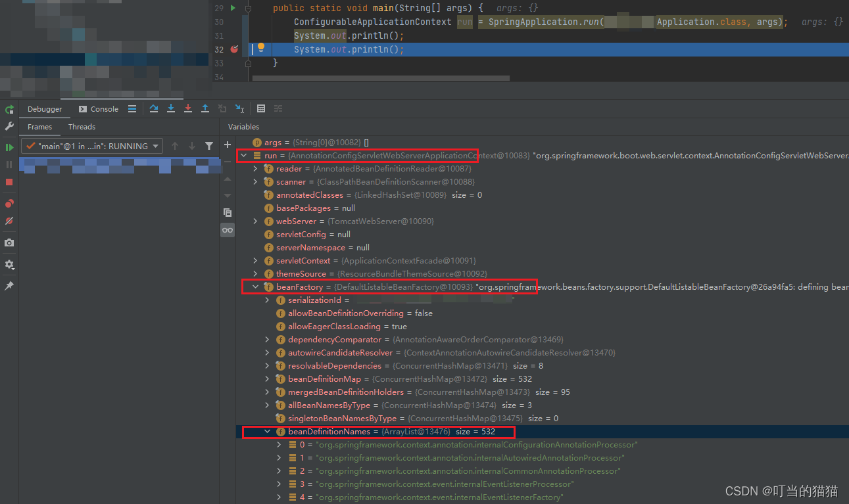
Task: Step Into the current line
Action: 171,108
